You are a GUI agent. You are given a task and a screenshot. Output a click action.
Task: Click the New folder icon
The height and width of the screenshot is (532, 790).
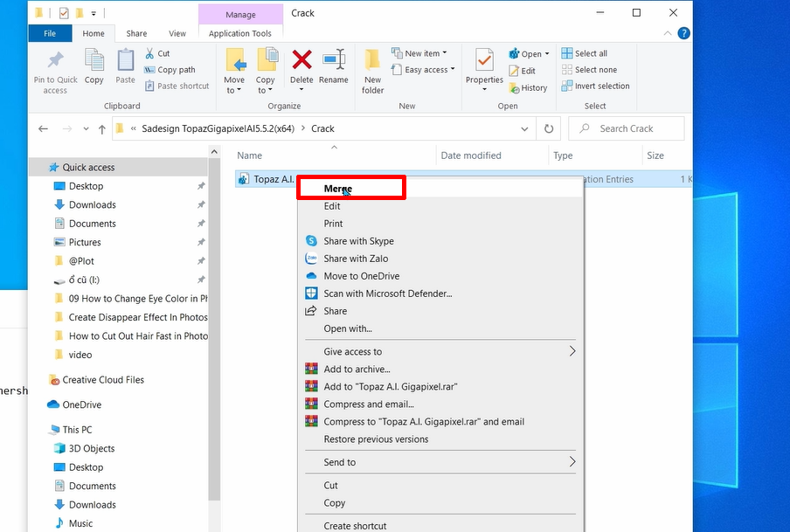click(372, 60)
